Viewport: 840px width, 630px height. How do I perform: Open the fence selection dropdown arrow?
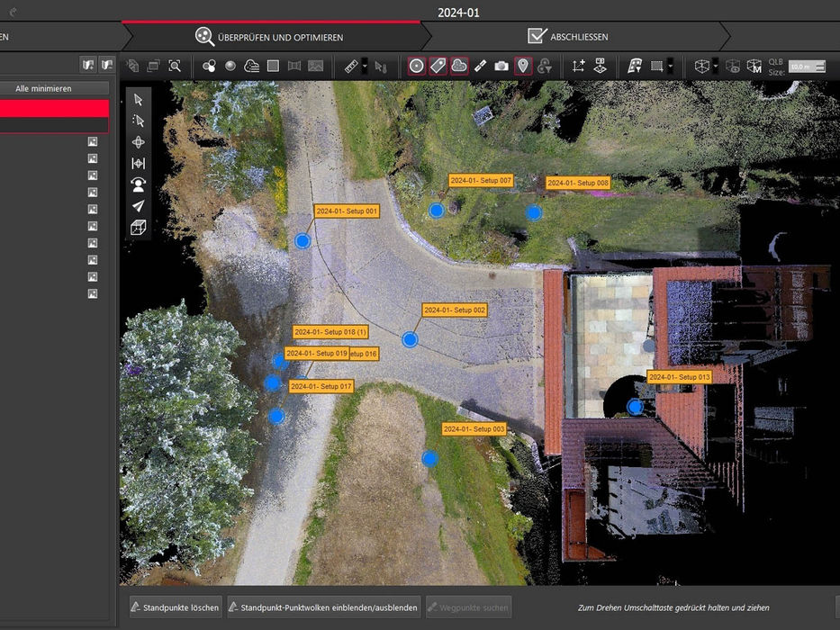coord(670,67)
